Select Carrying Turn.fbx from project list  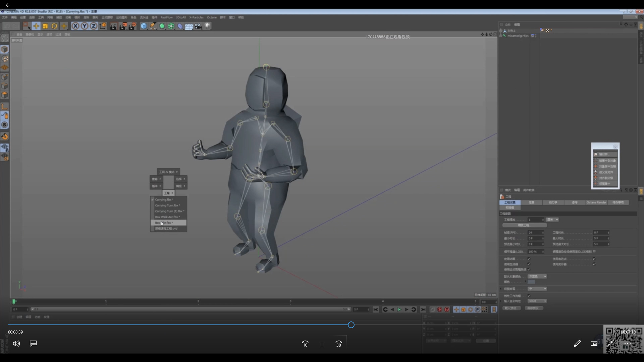click(167, 205)
